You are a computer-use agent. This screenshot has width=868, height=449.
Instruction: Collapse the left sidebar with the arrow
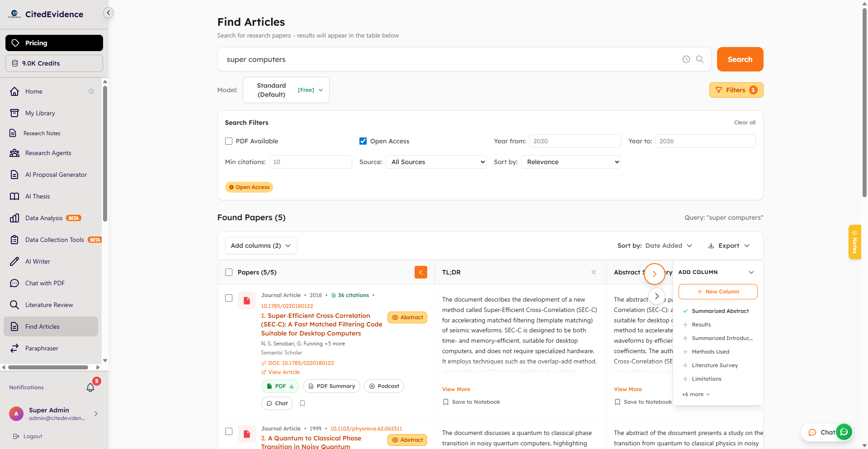click(x=108, y=13)
